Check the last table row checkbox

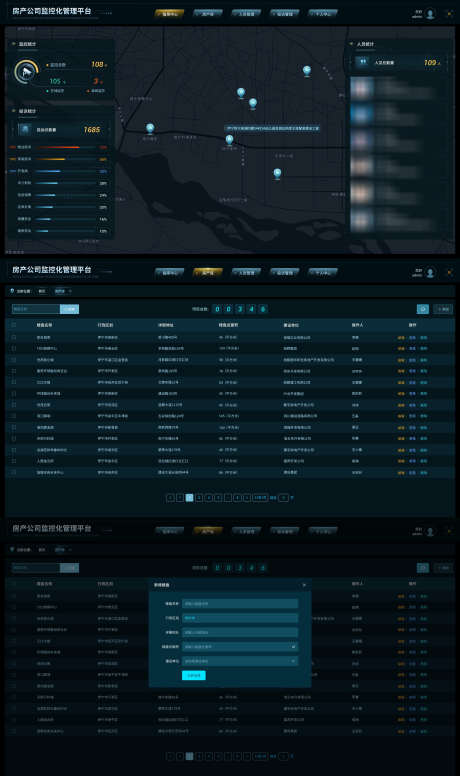pyautogui.click(x=14, y=473)
